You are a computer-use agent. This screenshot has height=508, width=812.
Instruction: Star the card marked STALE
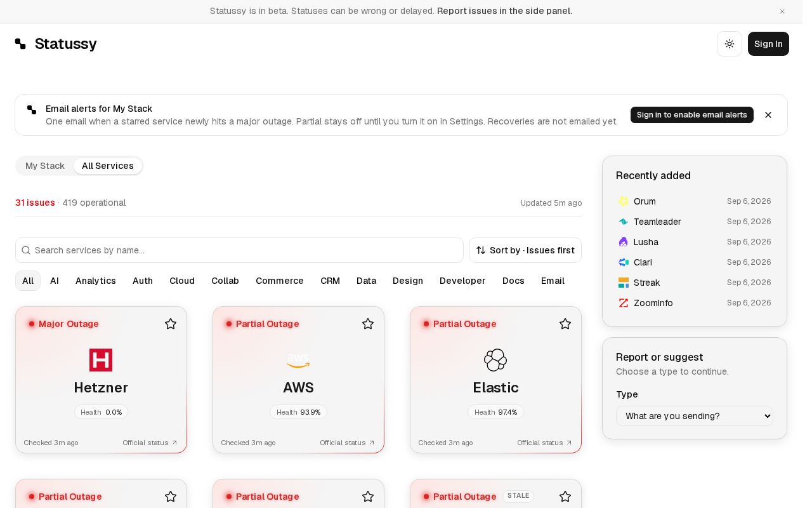point(565,497)
